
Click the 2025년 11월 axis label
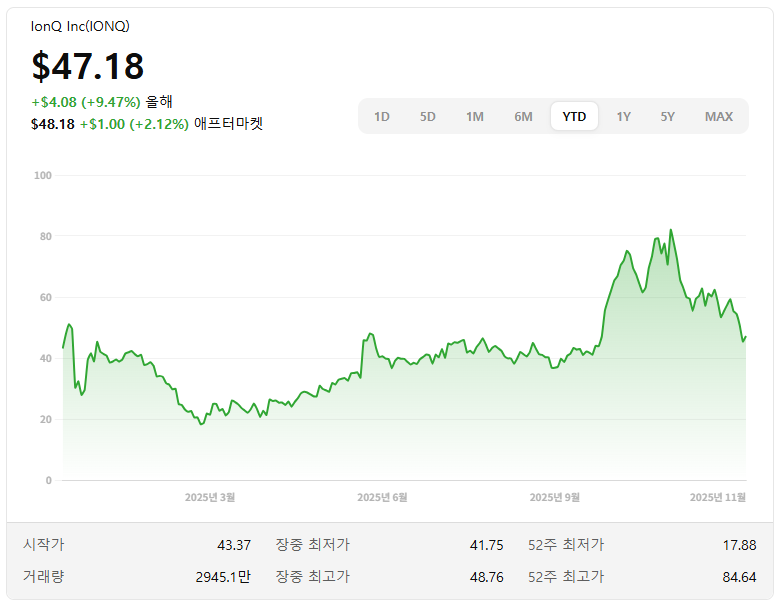(x=717, y=497)
